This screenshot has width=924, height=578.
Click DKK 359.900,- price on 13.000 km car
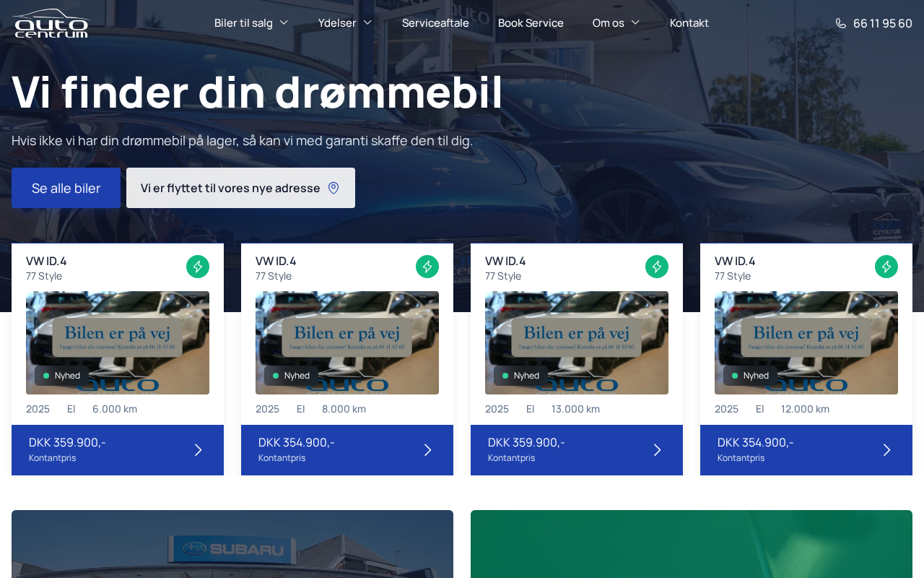point(526,442)
